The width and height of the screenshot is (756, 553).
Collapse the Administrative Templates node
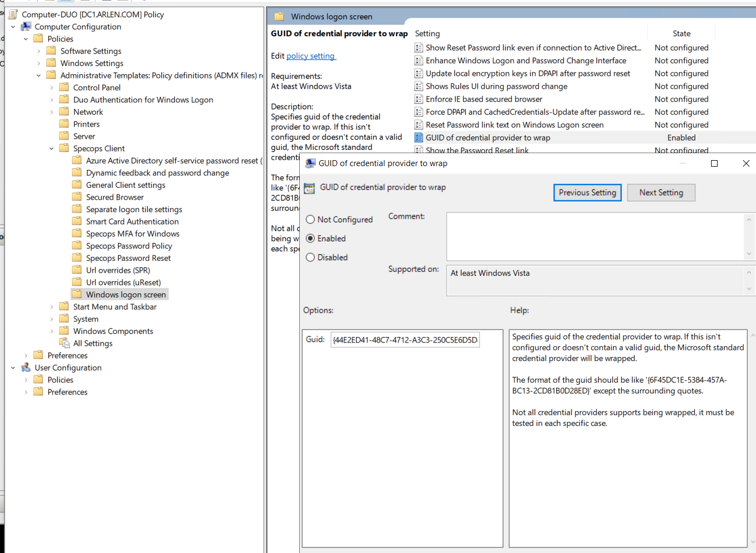tap(39, 75)
